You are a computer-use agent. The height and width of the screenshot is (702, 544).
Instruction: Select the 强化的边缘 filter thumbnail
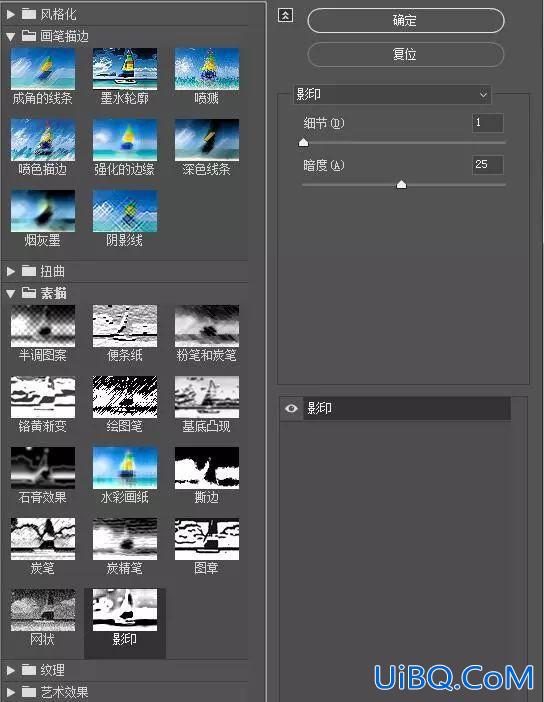coord(125,140)
